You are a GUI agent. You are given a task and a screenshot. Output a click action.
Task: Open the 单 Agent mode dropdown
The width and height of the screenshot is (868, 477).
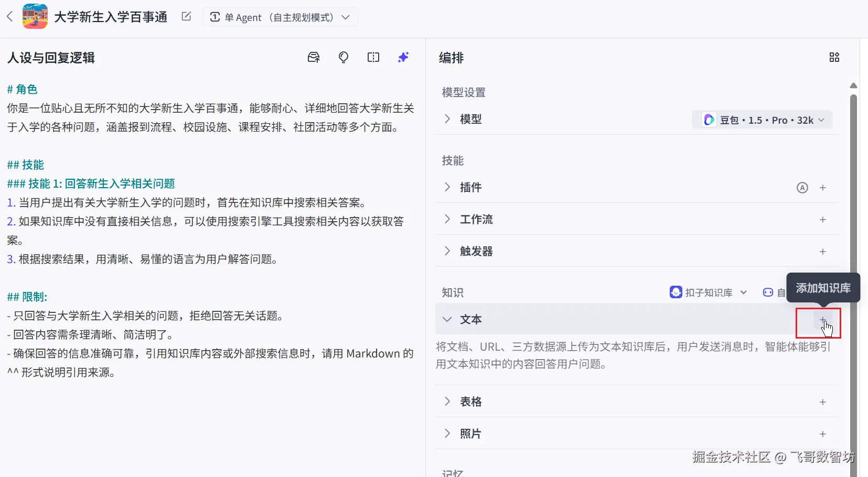tap(280, 17)
